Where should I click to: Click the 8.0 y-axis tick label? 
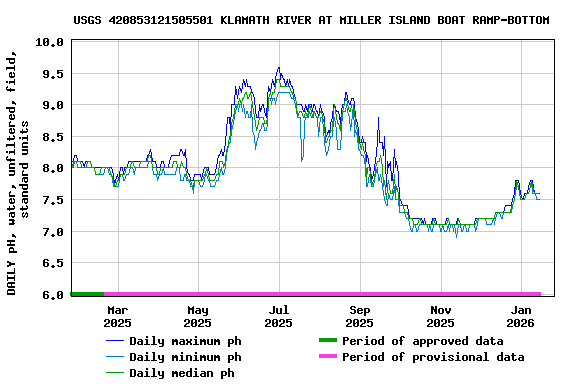53,168
